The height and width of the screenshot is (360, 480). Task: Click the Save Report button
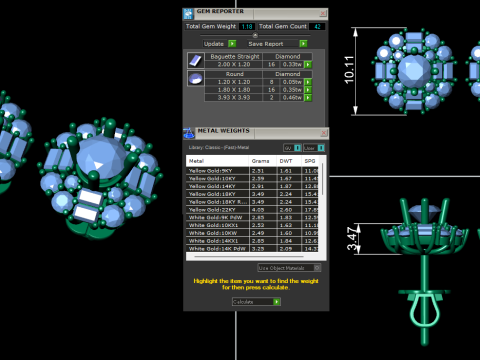click(277, 44)
